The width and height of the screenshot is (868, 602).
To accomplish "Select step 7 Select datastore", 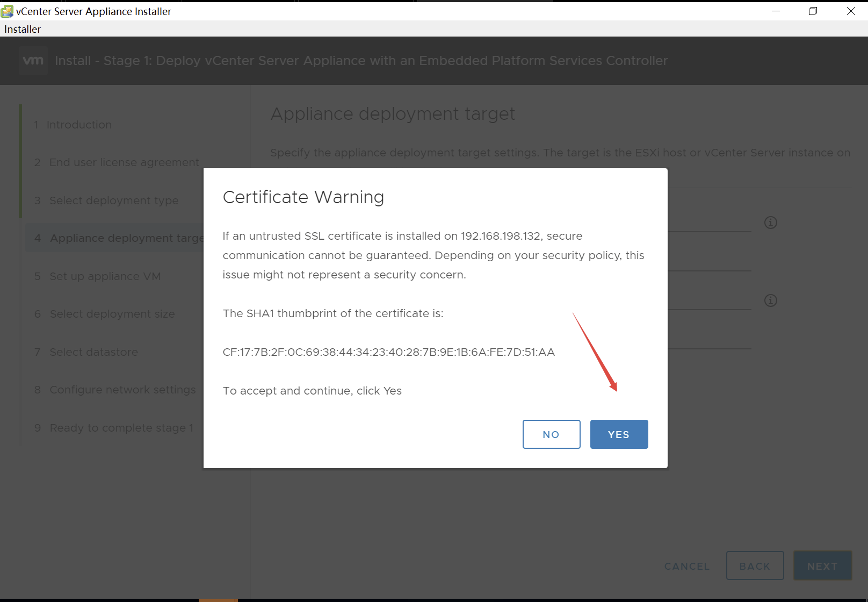I will pos(86,352).
